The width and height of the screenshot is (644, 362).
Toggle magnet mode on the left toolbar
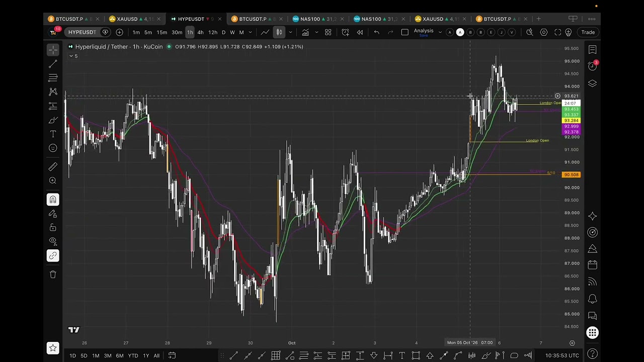point(53,200)
